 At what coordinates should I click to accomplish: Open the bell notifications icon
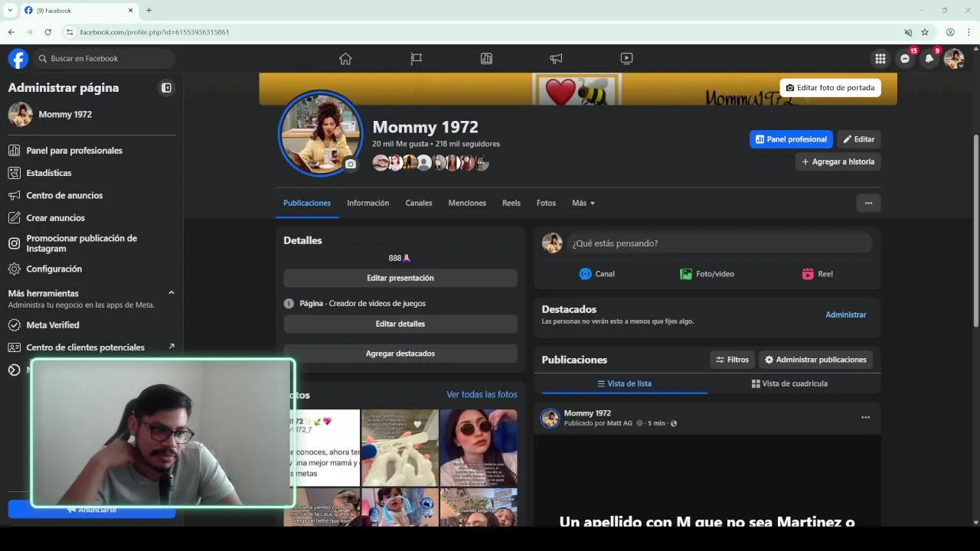[x=929, y=58]
